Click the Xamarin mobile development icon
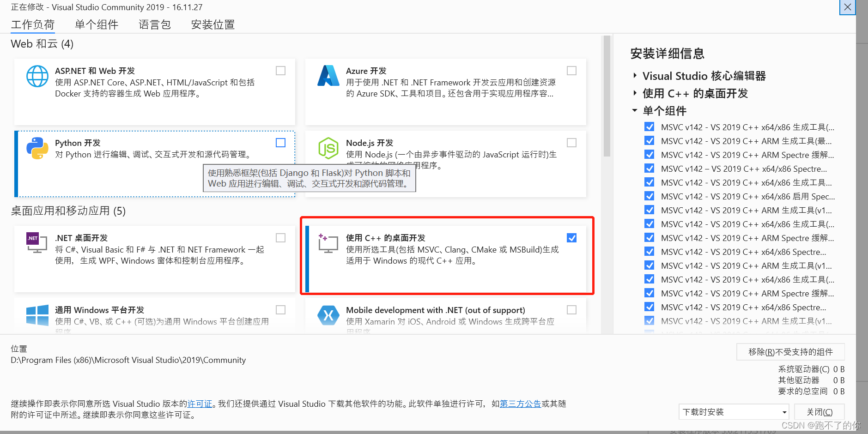Image resolution: width=868 pixels, height=434 pixels. [328, 315]
